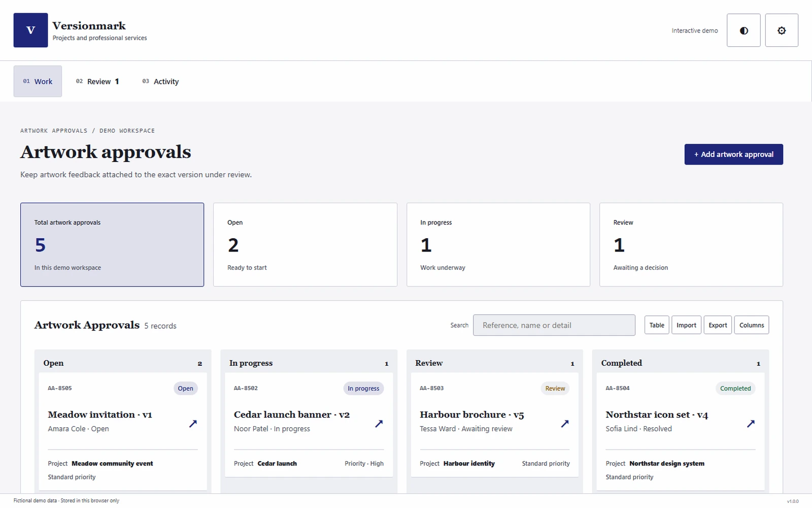Click the Fictional demo data footer note

coord(66,500)
